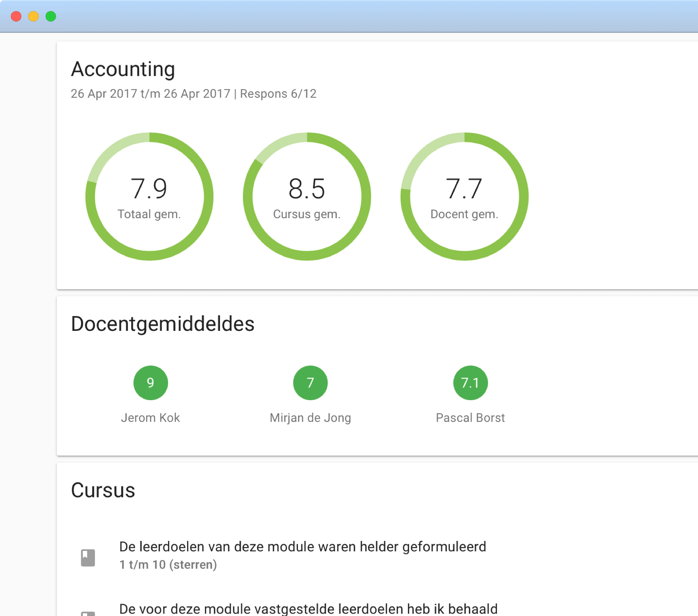
Task: Click the green 7.1 badge for Pascal Borst
Action: click(x=470, y=383)
